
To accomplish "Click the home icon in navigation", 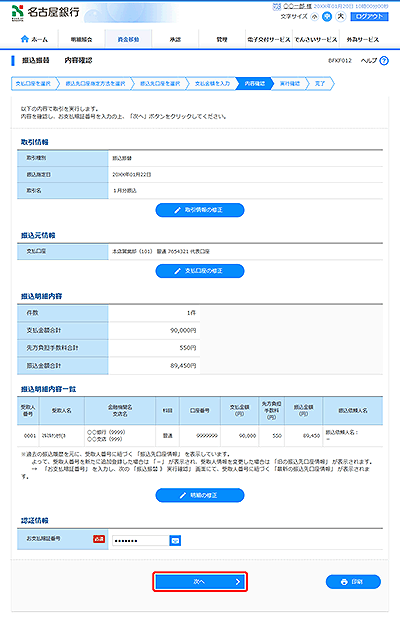I will click(x=25, y=39).
